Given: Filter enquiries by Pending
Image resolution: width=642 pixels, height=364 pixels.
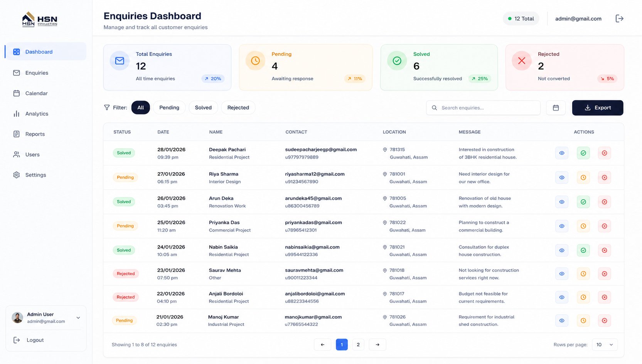Looking at the screenshot, I should [x=169, y=107].
